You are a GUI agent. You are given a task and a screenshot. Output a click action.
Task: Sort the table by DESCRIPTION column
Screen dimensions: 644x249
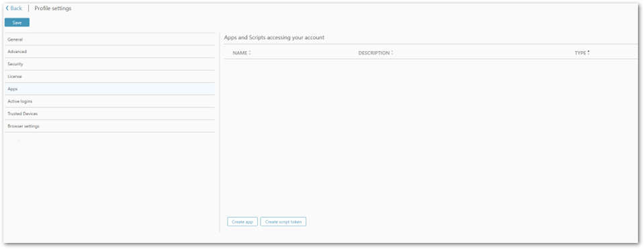[375, 53]
